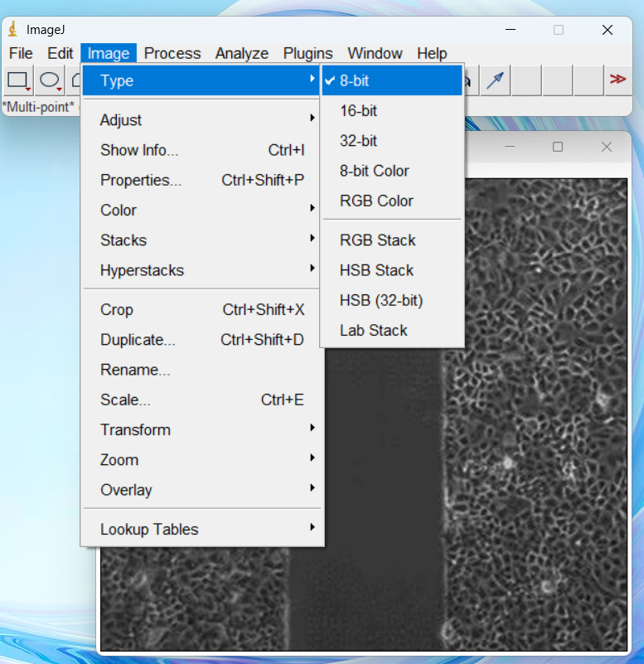This screenshot has height=664, width=644.
Task: Choose Duplicate... from Image menu
Action: pyautogui.click(x=201, y=340)
